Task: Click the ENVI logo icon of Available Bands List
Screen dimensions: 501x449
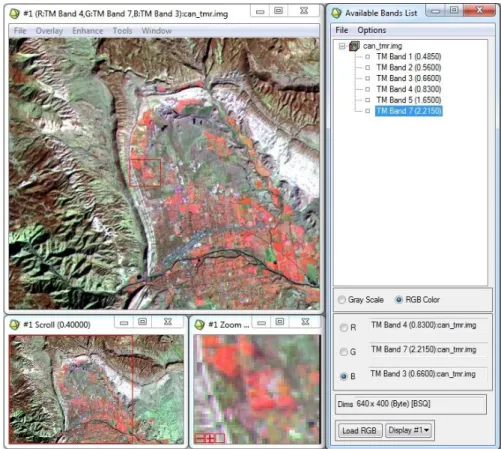Action: click(336, 13)
